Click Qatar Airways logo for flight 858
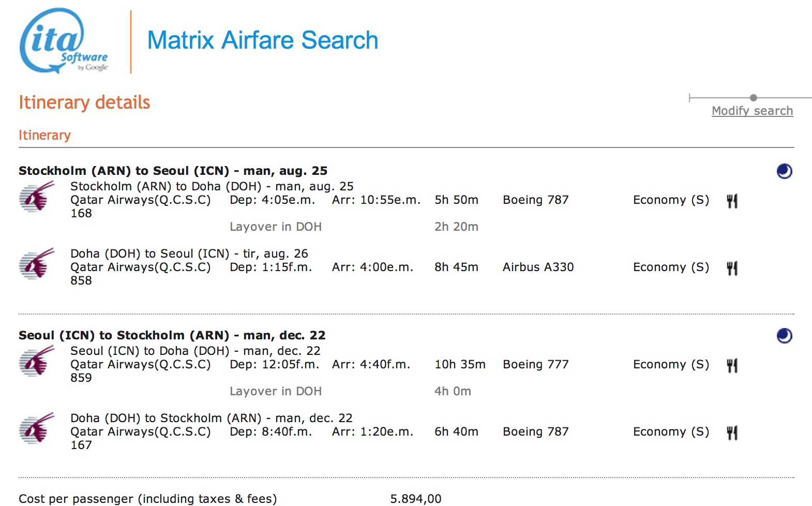 [37, 264]
